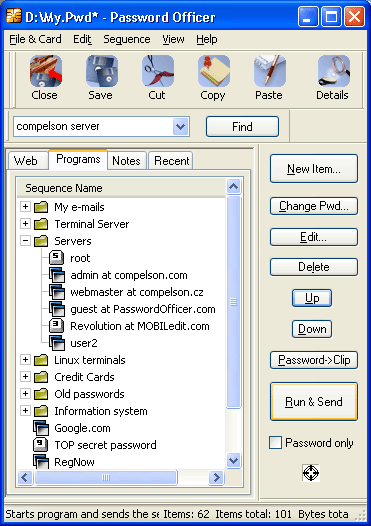The height and width of the screenshot is (526, 371).
Task: Click folder icon next to Information system
Action: [x=41, y=411]
